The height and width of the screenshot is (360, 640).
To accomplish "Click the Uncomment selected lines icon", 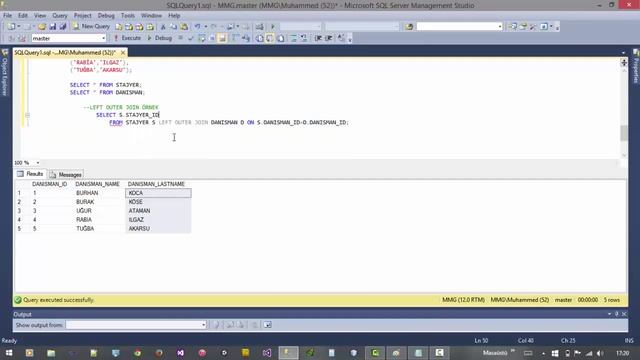I will [x=304, y=38].
